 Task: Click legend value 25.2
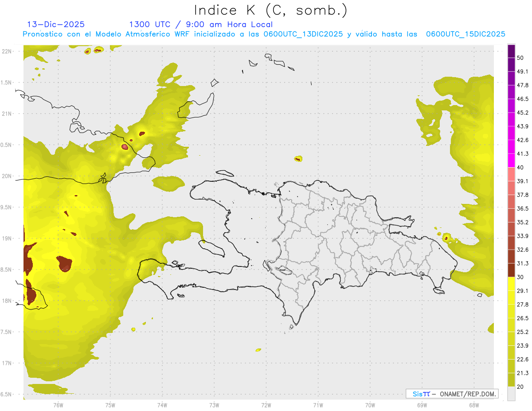pos(523,332)
